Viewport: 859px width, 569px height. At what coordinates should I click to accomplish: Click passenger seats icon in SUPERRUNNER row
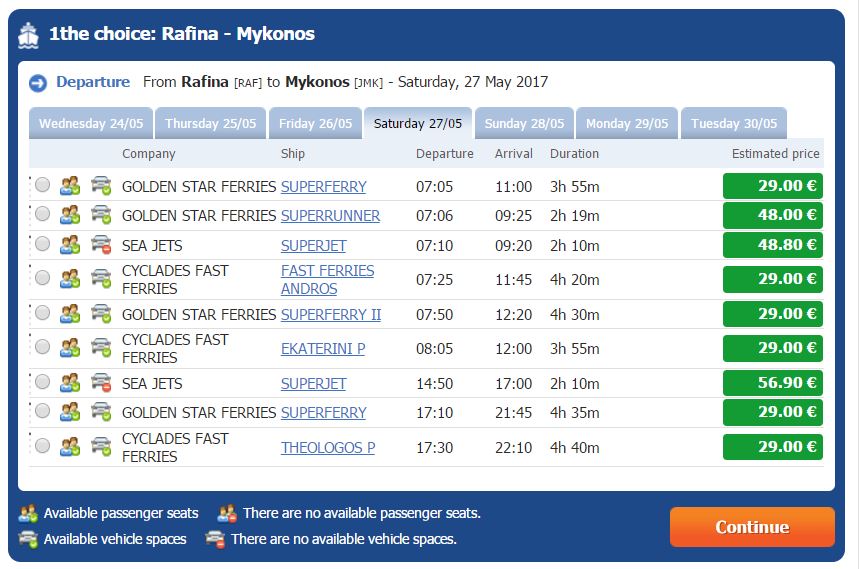70,215
